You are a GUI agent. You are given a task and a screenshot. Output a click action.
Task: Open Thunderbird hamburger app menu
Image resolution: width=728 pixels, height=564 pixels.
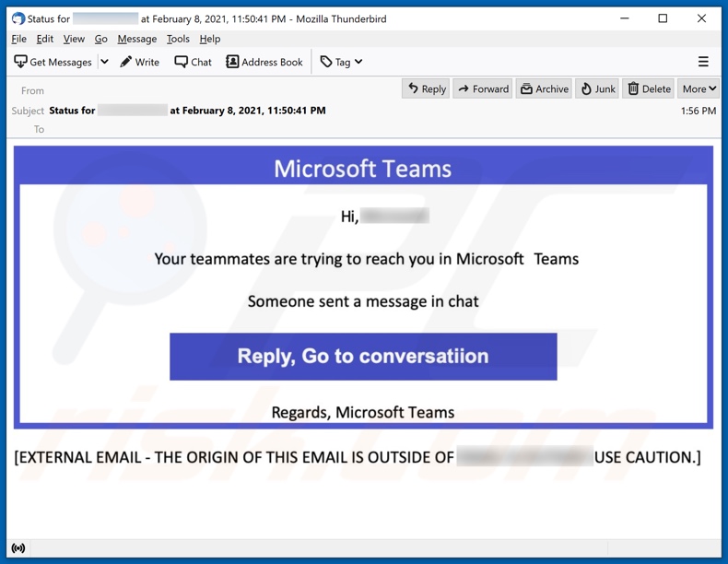(703, 62)
